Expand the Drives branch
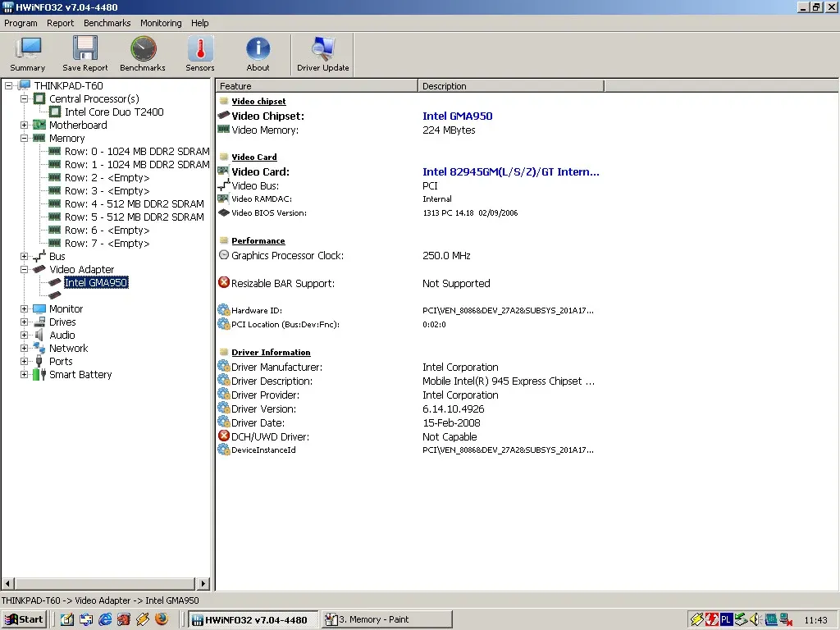Viewport: 840px width, 630px height. click(x=24, y=322)
